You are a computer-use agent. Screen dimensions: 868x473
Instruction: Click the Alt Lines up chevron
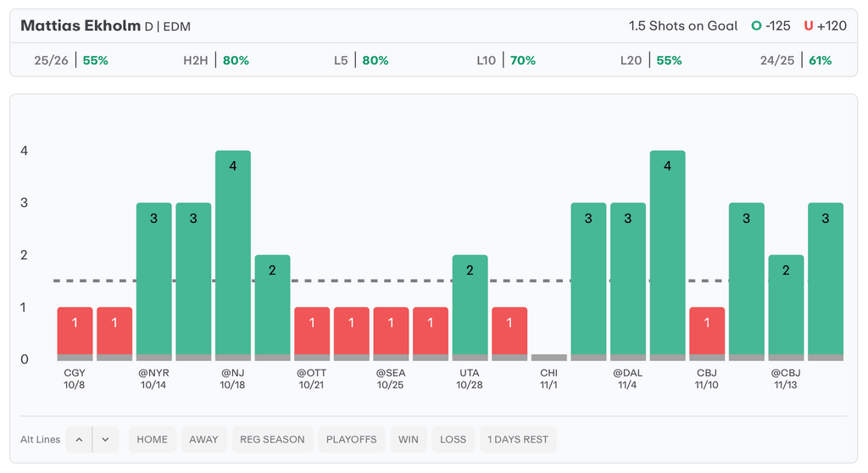tap(79, 439)
